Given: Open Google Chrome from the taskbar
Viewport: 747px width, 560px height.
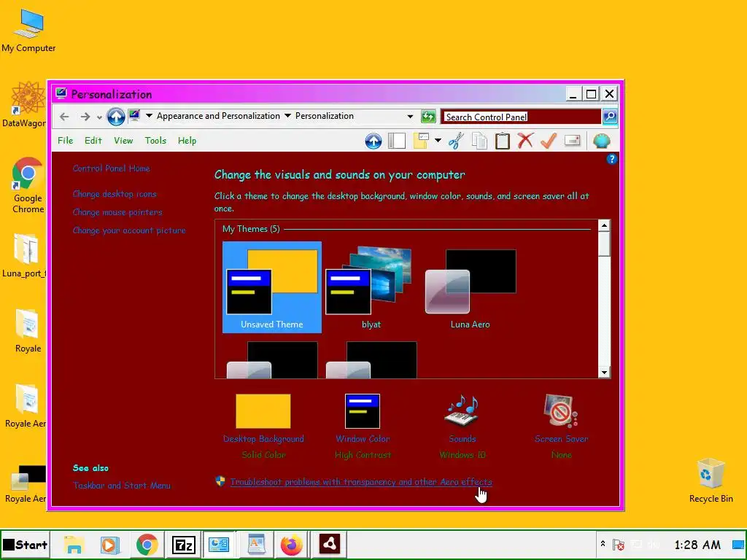Looking at the screenshot, I should click(147, 545).
